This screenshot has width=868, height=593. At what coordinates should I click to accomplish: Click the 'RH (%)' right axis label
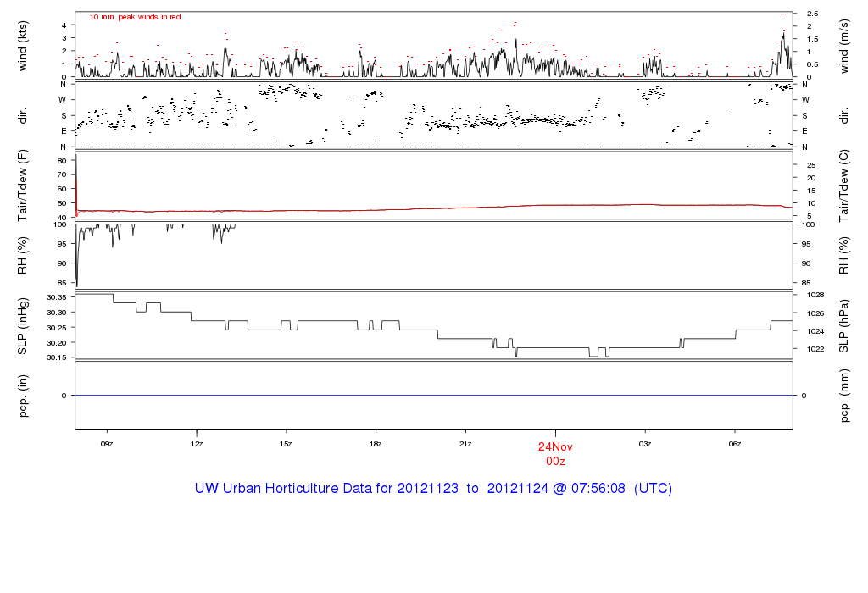click(x=843, y=256)
